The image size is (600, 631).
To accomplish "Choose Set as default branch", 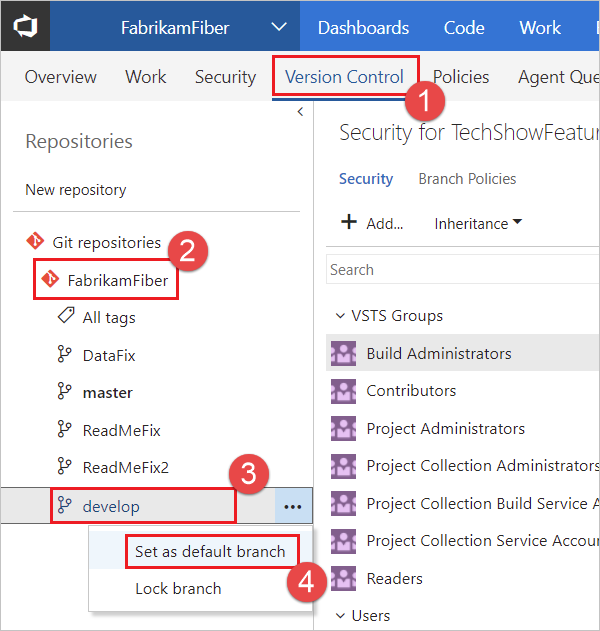I will 210,551.
